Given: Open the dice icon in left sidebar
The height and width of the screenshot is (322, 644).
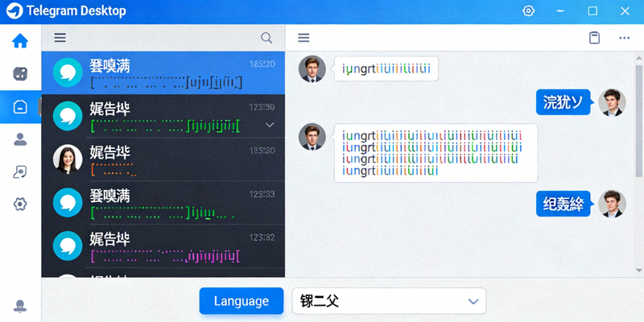Looking at the screenshot, I should pos(20,74).
